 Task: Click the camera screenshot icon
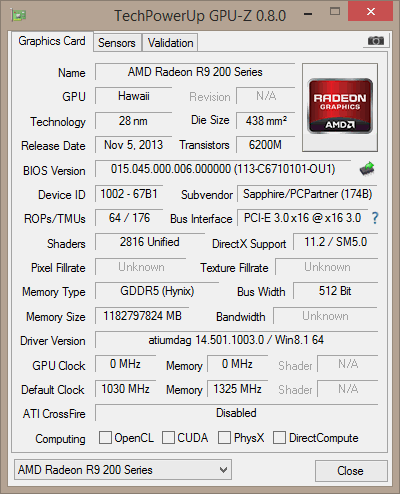point(376,41)
